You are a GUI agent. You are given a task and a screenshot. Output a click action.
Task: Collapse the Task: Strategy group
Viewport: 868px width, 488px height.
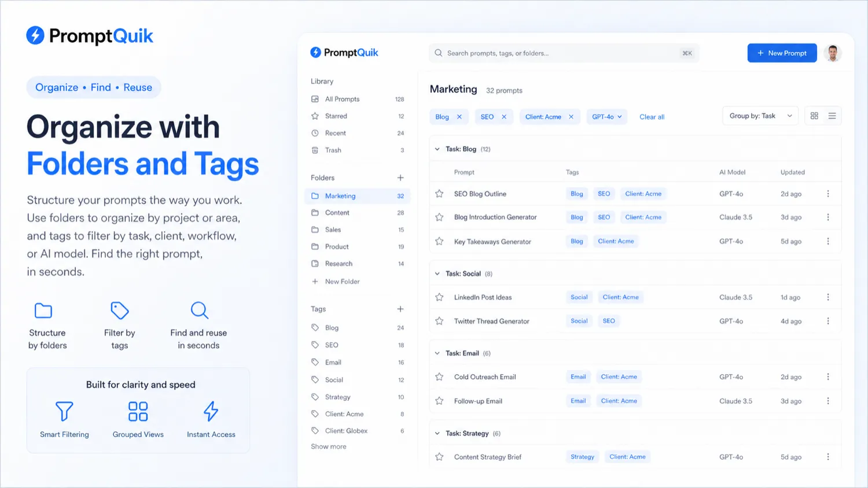(x=437, y=433)
